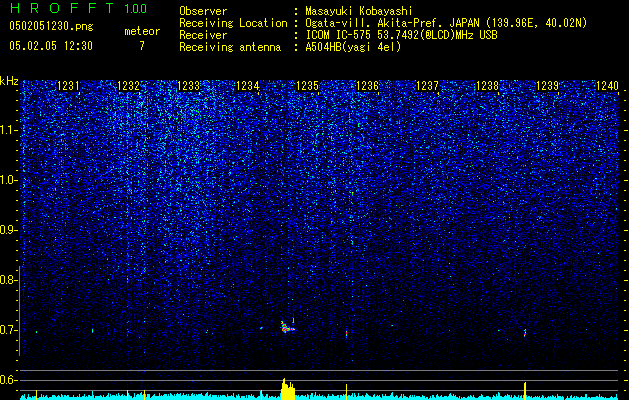Click the large meteor echo near 1235
Viewport: 629px width, 400px height.
pos(288,327)
